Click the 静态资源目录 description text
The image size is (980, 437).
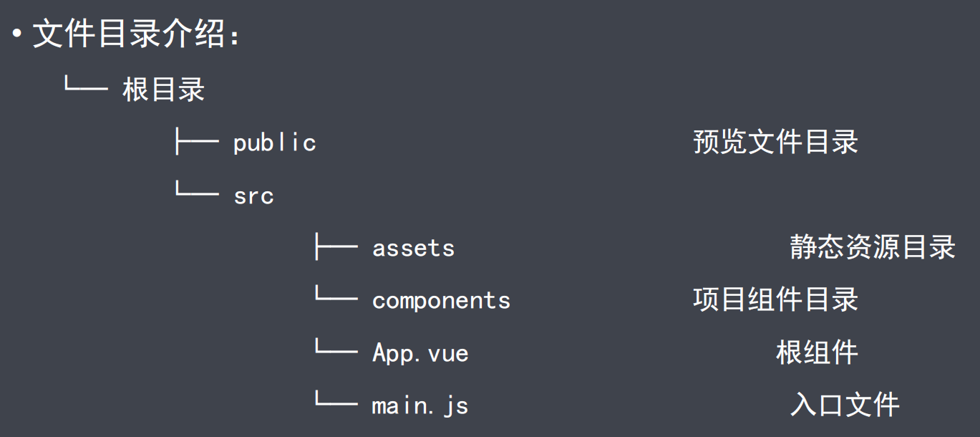click(x=873, y=247)
